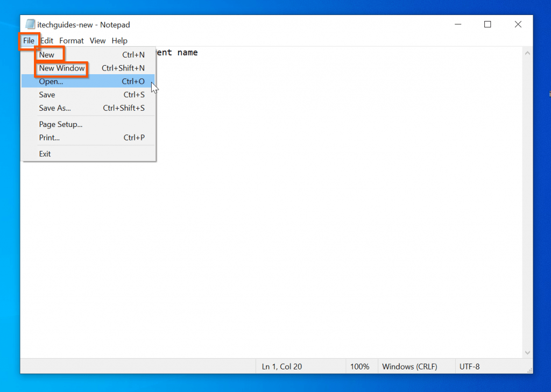Click the Ln 1, Col 20 status indicator
The width and height of the screenshot is (551, 392).
click(x=281, y=366)
